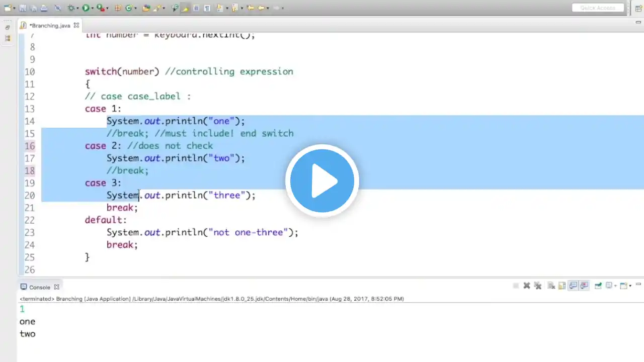
Task: Click the New wizard icon in toolbar
Action: (8, 8)
